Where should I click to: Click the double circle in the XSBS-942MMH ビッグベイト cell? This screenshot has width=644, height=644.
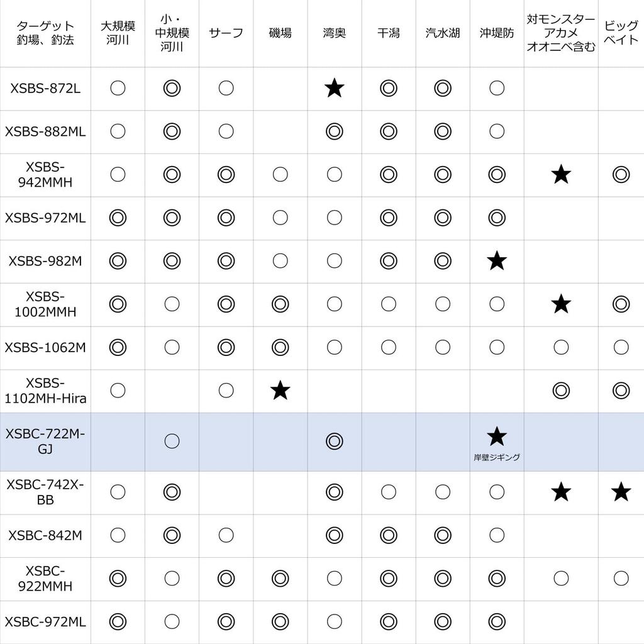point(621,174)
